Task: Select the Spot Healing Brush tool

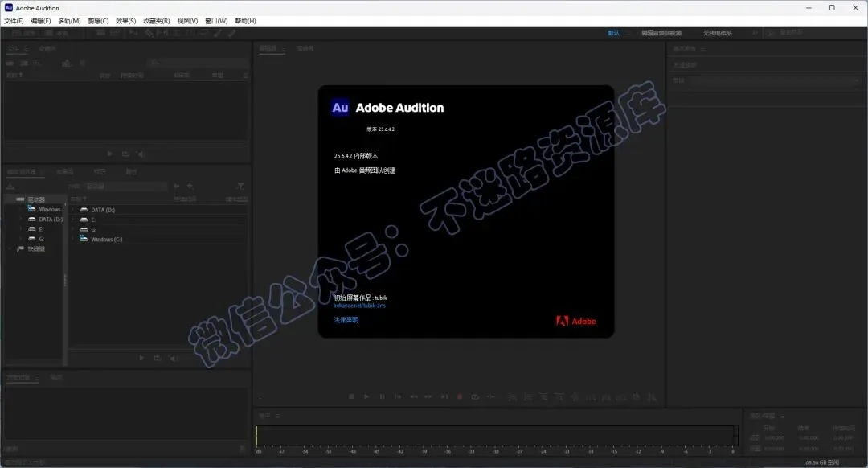Action: (x=232, y=33)
